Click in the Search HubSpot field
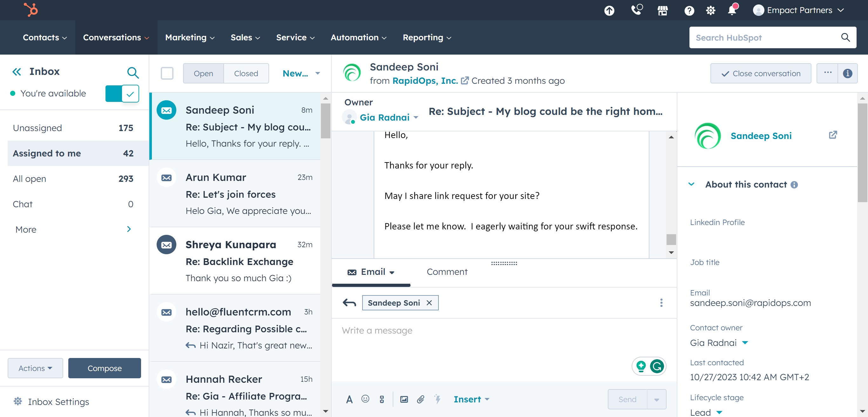This screenshot has height=417, width=868. pyautogui.click(x=765, y=38)
